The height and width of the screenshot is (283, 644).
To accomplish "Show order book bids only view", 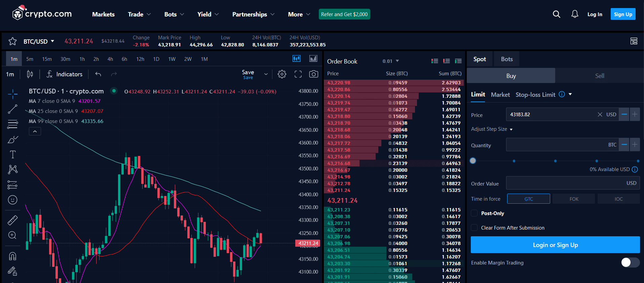I will click(458, 61).
